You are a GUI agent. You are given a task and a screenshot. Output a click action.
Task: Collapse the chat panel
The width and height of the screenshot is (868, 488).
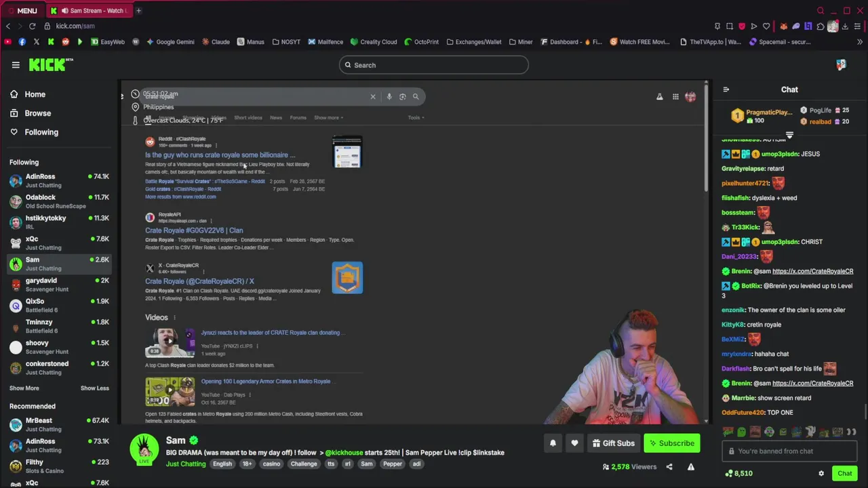(x=726, y=89)
